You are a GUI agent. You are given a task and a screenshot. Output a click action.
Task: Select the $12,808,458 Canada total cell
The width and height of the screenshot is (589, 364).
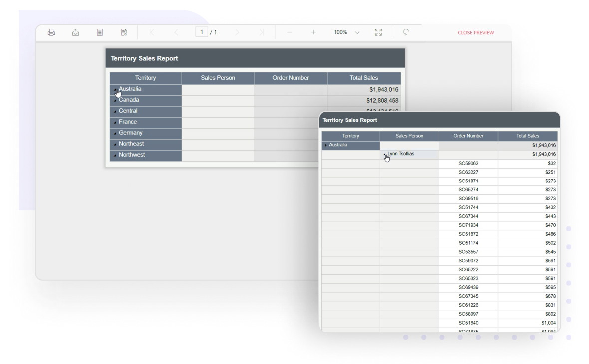[382, 101]
